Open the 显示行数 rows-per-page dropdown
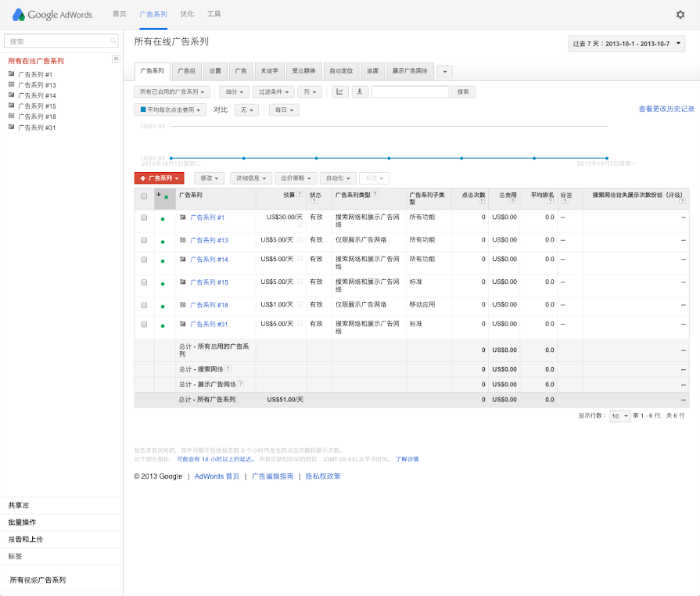 pyautogui.click(x=619, y=416)
